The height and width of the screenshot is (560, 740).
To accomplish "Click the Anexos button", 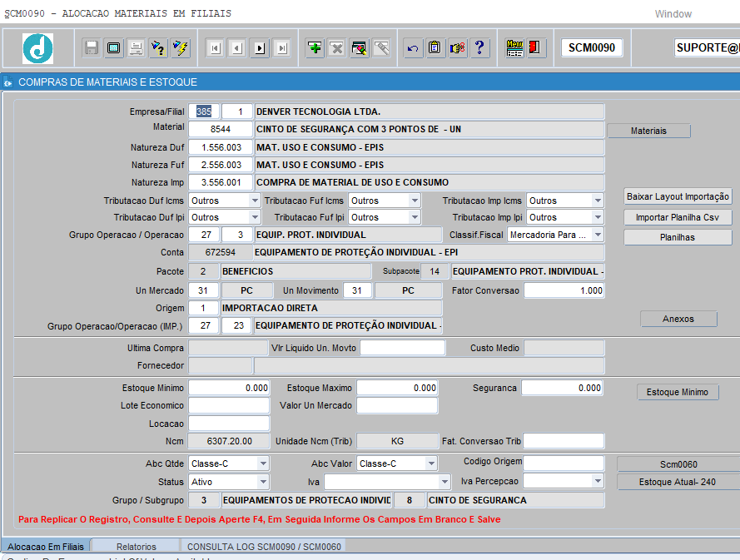I will click(678, 319).
